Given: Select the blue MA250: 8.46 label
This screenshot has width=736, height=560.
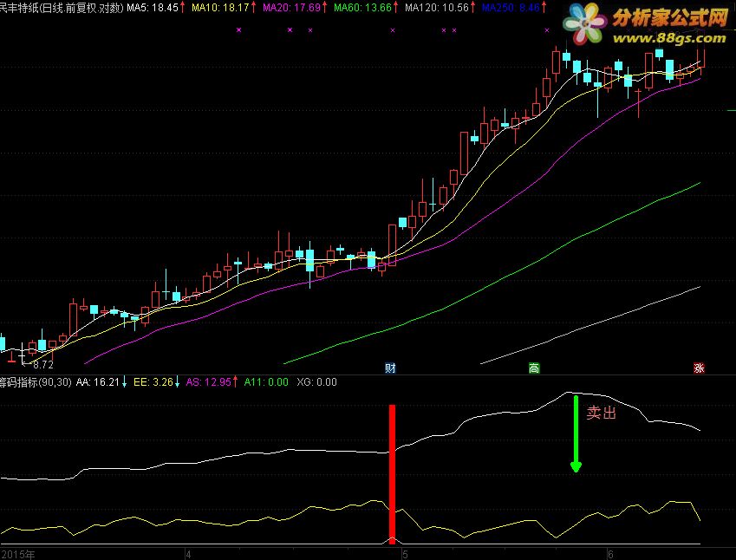Looking at the screenshot, I should click(x=511, y=8).
